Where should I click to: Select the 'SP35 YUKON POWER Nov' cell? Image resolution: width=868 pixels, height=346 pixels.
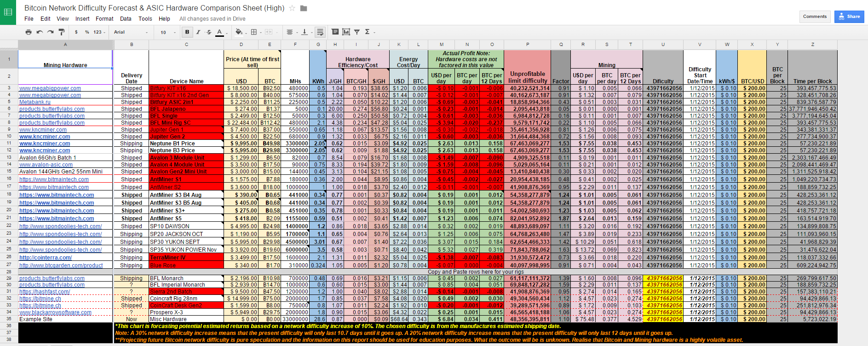(186, 250)
